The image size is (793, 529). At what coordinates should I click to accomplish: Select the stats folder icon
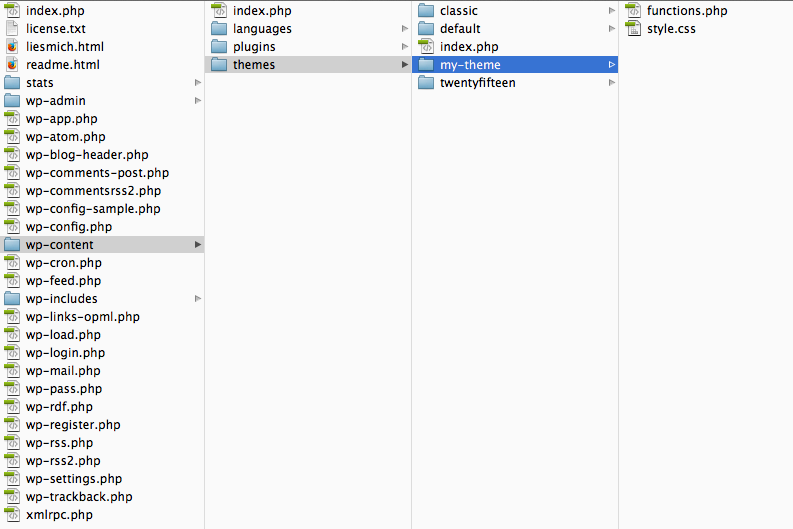tap(12, 82)
